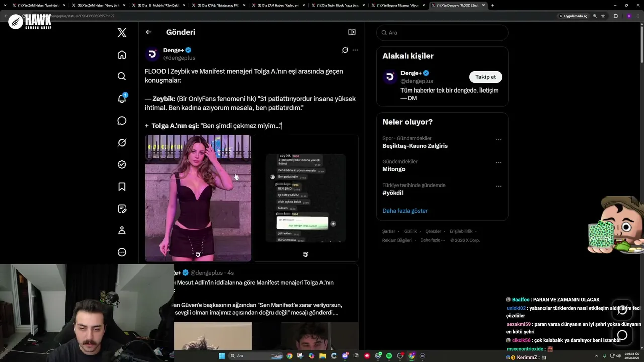Follow Denge+ with the Takip et button
This screenshot has height=362, width=644.
(x=486, y=77)
